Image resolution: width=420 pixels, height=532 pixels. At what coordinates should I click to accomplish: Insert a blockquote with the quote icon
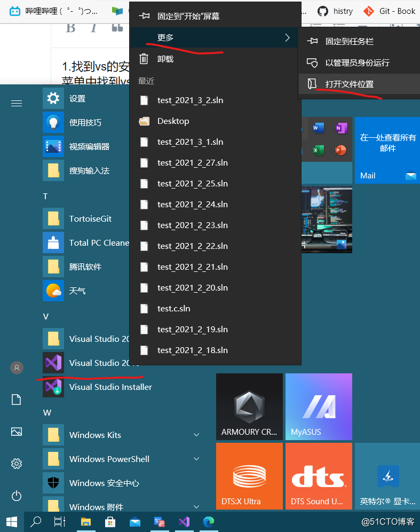117,28
